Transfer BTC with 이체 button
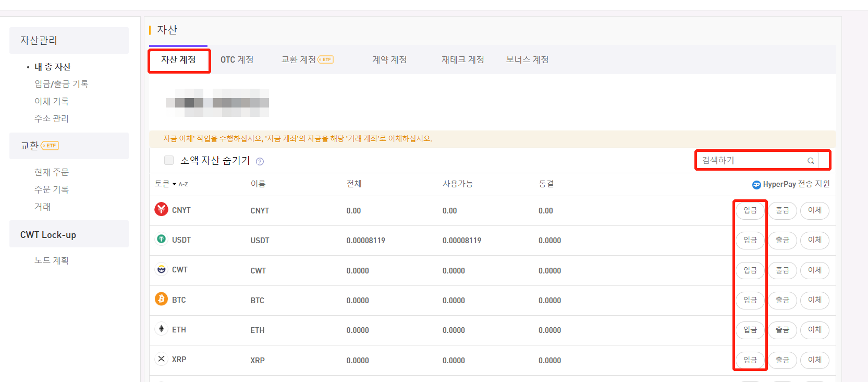 pyautogui.click(x=815, y=300)
